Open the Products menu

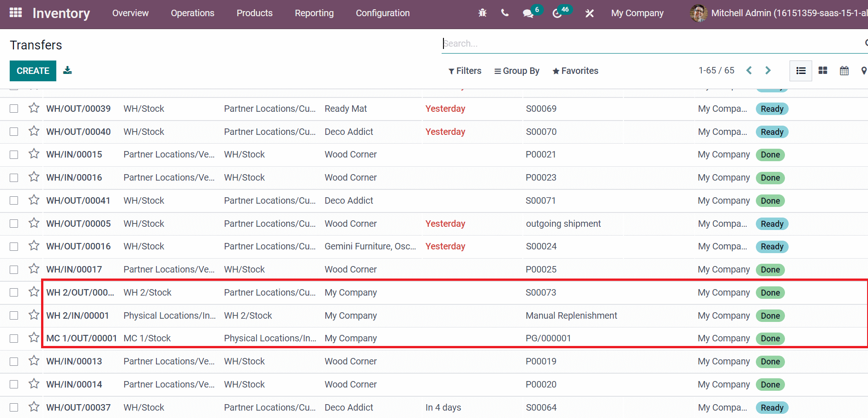tap(255, 13)
